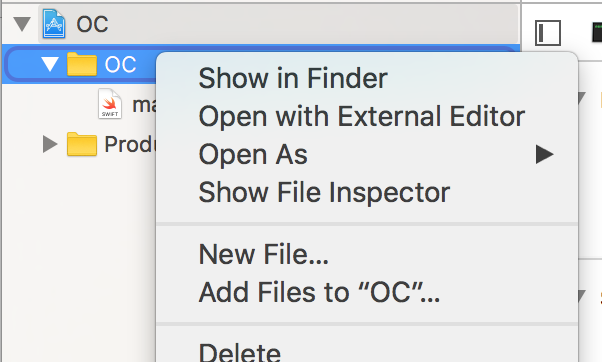Click the yellow OC group folder icon
602x362 pixels.
click(82, 64)
